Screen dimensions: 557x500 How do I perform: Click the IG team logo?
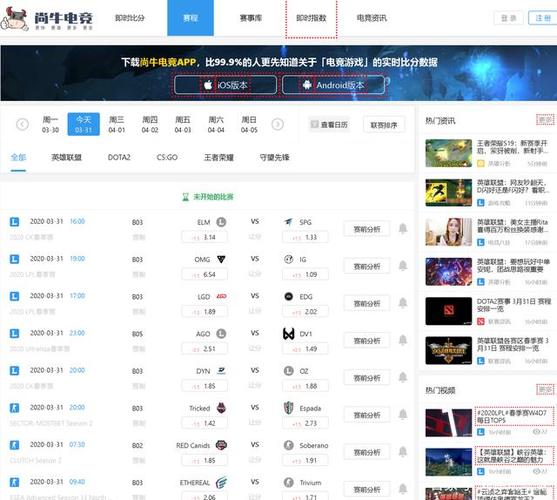pos(288,259)
